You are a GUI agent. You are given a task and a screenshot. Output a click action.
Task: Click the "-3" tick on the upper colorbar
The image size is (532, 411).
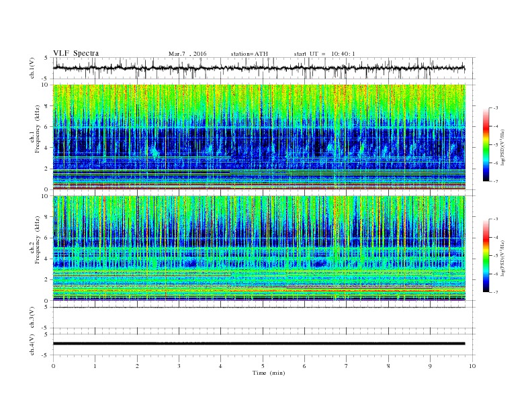pyautogui.click(x=496, y=108)
